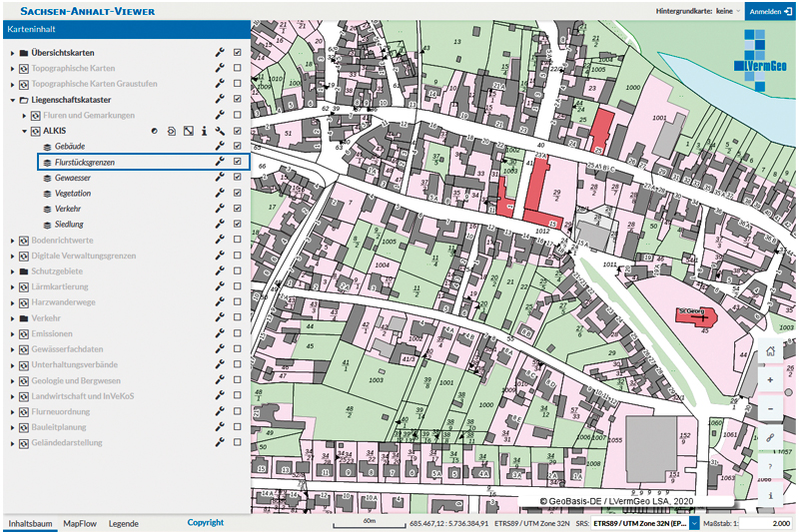Enable the Fluren und Gemarkungen checkbox
Screen dimensions: 799x532
click(x=238, y=115)
